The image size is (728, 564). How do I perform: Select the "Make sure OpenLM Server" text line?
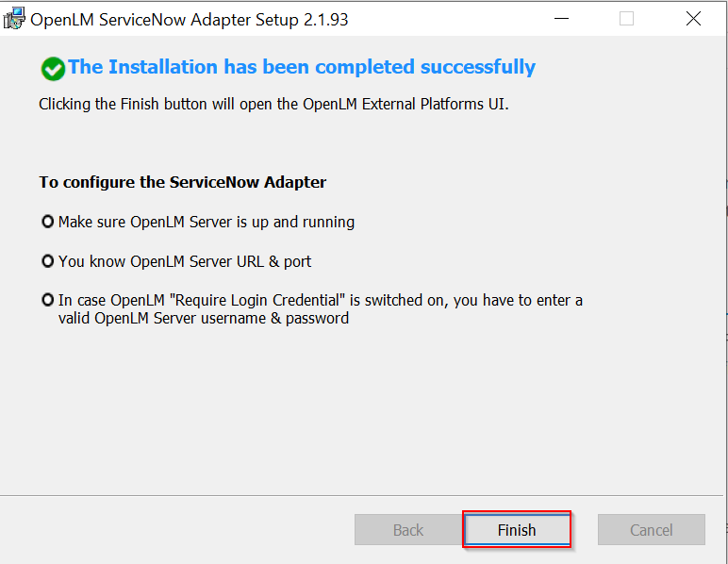(207, 223)
